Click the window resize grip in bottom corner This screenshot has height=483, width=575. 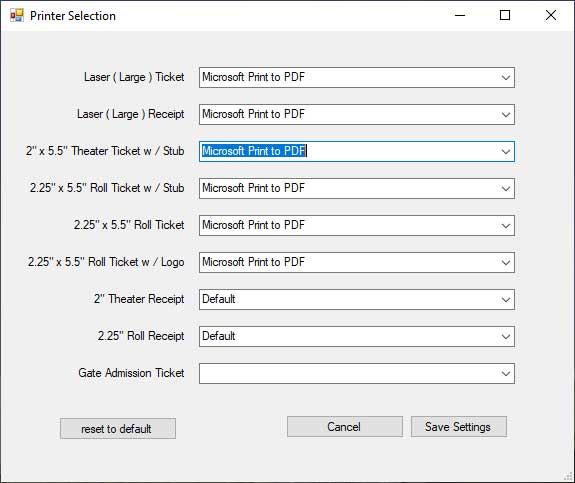[568, 476]
